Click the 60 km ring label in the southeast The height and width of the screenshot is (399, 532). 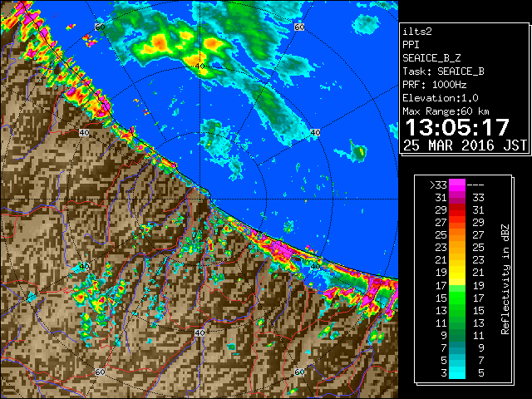(299, 372)
